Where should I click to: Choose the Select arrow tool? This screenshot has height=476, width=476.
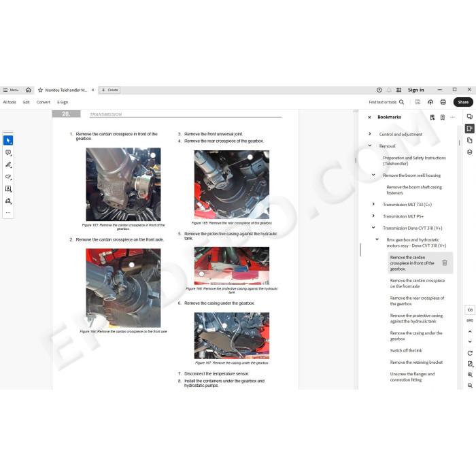[8, 141]
